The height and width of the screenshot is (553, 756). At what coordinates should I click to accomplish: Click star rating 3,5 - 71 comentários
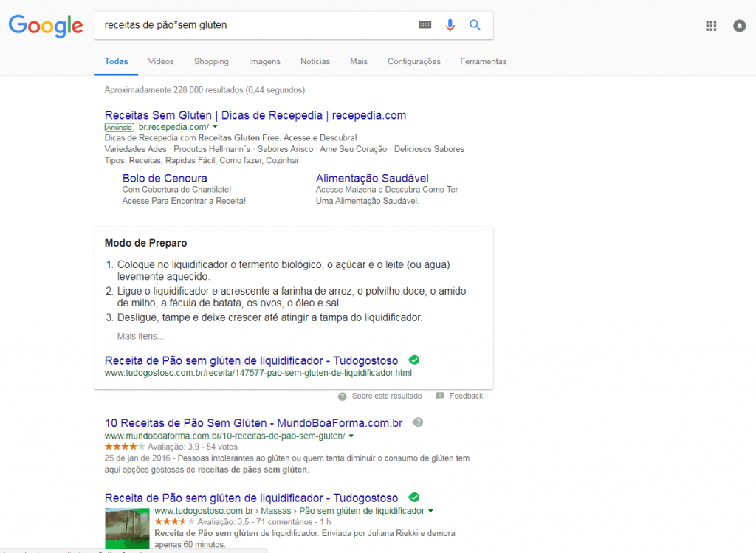(x=242, y=522)
